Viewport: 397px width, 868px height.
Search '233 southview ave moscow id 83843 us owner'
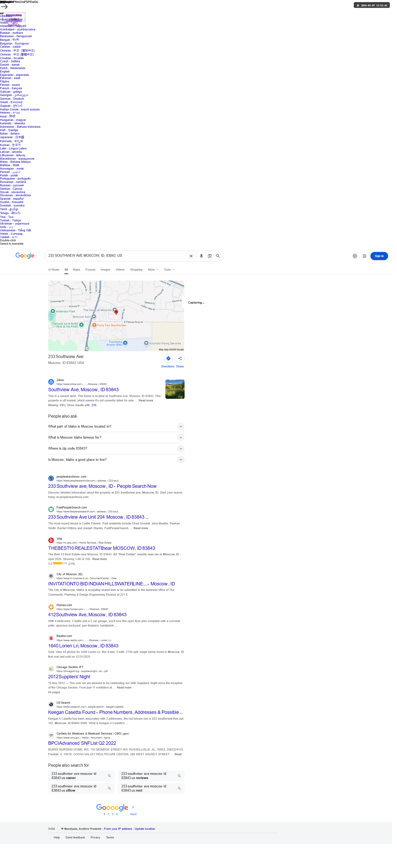click(x=81, y=776)
